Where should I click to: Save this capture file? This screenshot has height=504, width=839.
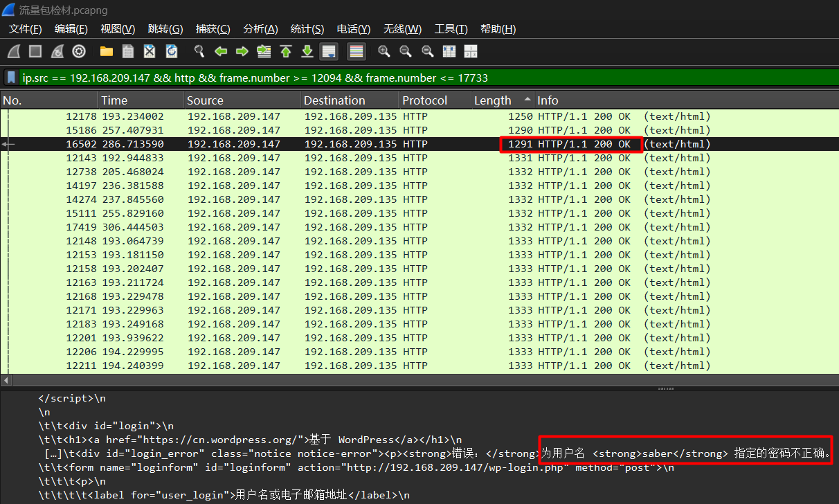coord(128,51)
